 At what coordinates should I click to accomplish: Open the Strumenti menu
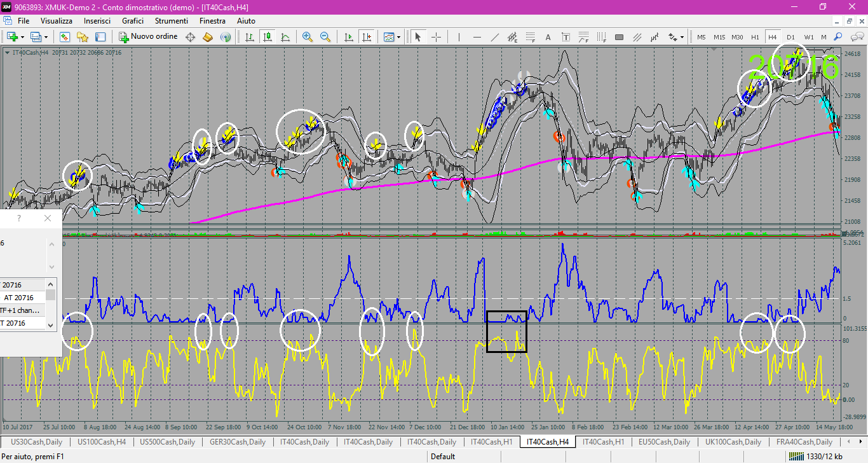pos(172,21)
